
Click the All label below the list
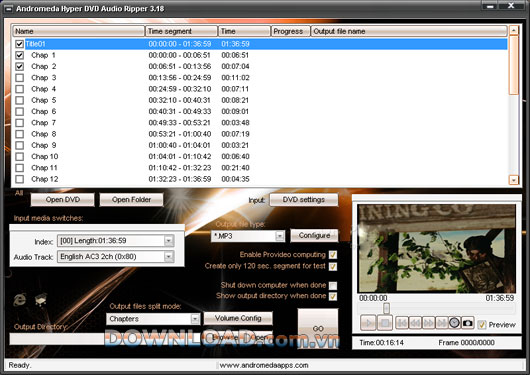pyautogui.click(x=19, y=193)
